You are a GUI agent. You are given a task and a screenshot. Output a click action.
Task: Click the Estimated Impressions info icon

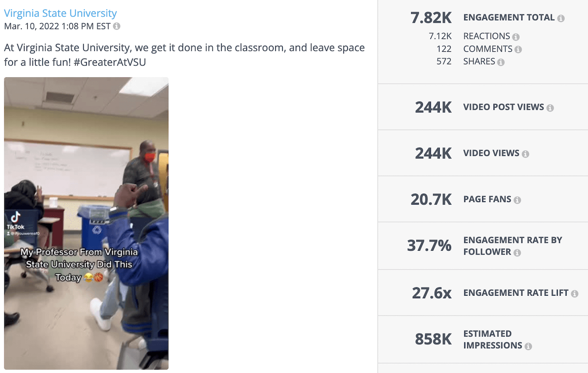point(528,346)
